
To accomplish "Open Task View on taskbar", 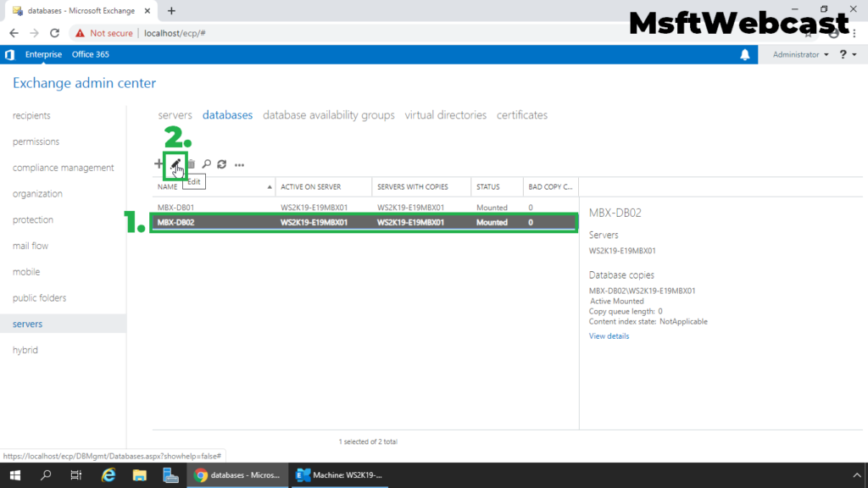I will click(x=75, y=475).
